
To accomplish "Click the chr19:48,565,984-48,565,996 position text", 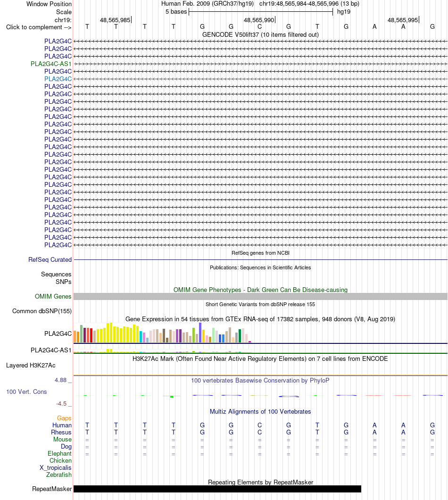I will coord(309,3).
